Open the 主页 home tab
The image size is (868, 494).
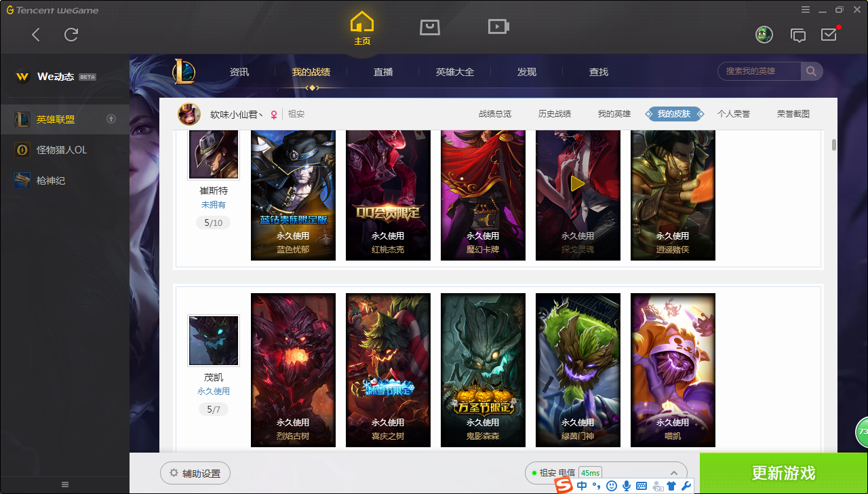pyautogui.click(x=362, y=28)
